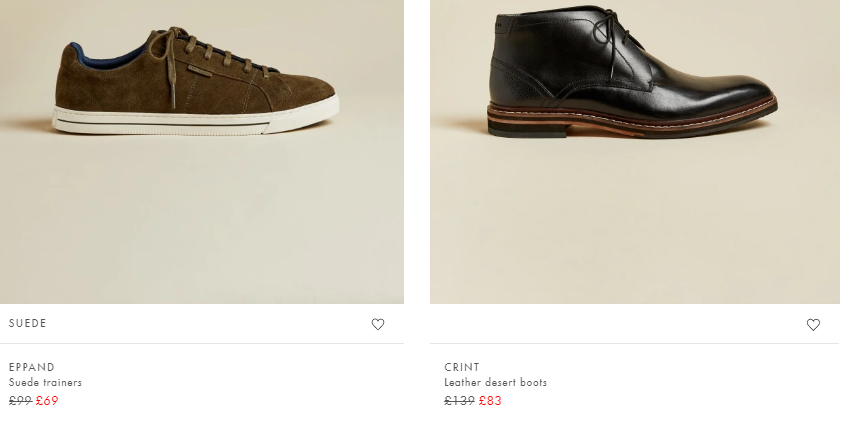Click the SUEDE label tag
This screenshot has height=423, width=843.
[28, 323]
